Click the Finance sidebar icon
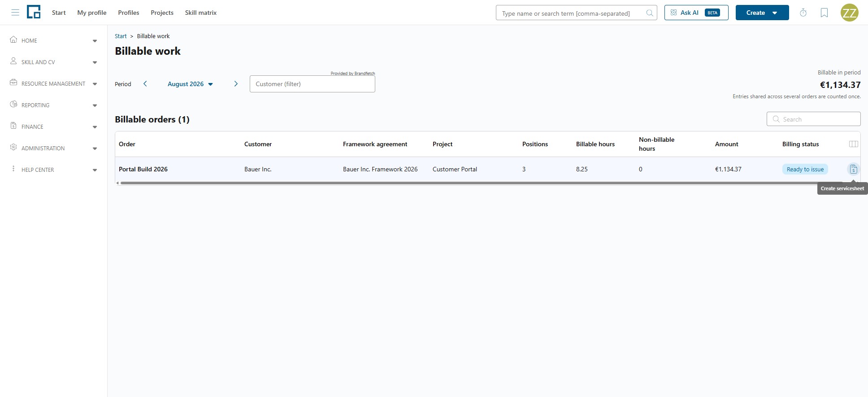 pos(13,126)
